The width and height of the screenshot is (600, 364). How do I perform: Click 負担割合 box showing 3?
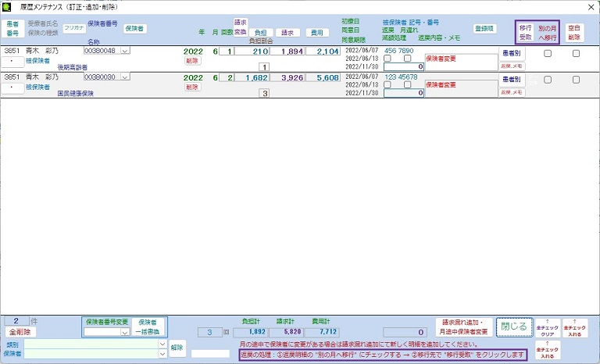point(264,93)
